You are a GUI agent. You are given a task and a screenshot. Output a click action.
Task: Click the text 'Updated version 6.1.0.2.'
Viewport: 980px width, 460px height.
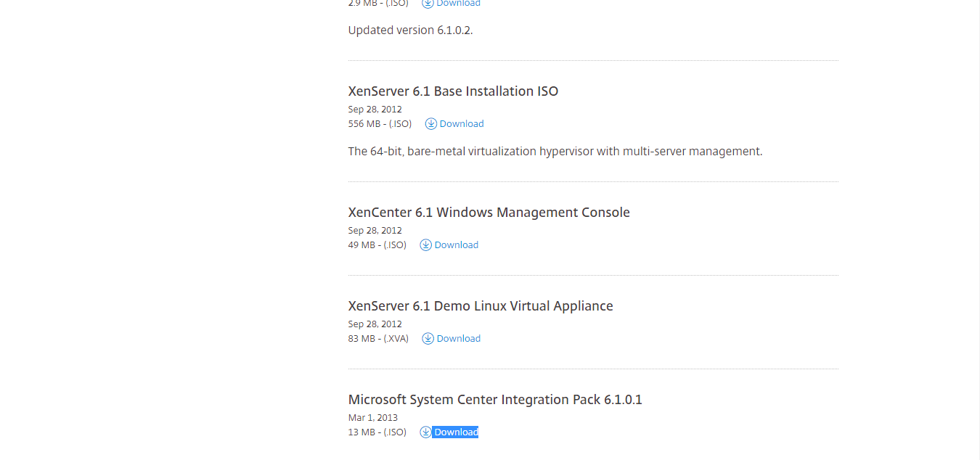[x=411, y=30]
